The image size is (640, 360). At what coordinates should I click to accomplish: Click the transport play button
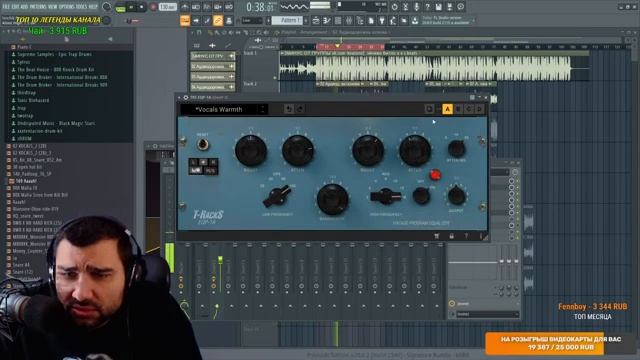(131, 7)
